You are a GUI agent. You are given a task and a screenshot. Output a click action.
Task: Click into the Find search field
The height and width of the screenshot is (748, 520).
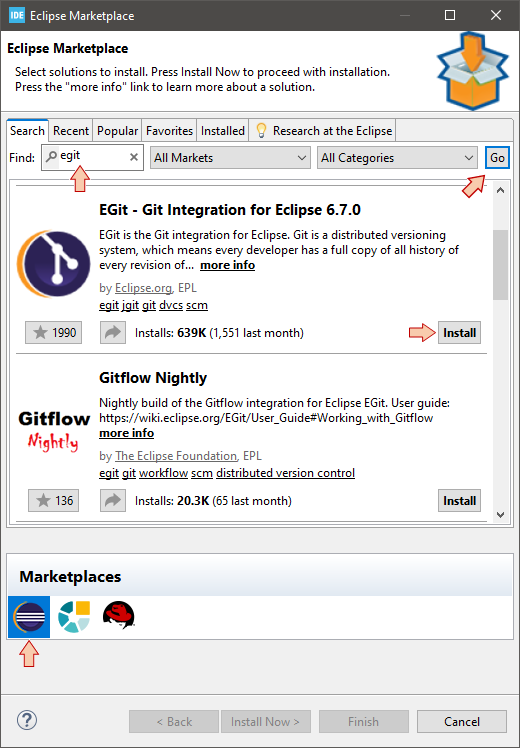point(93,157)
